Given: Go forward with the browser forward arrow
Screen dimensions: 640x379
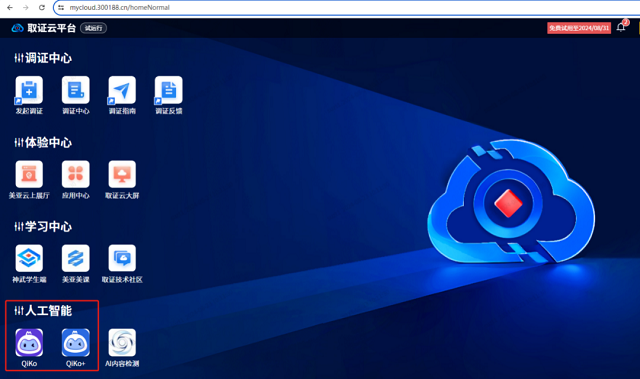Looking at the screenshot, I should point(26,7).
